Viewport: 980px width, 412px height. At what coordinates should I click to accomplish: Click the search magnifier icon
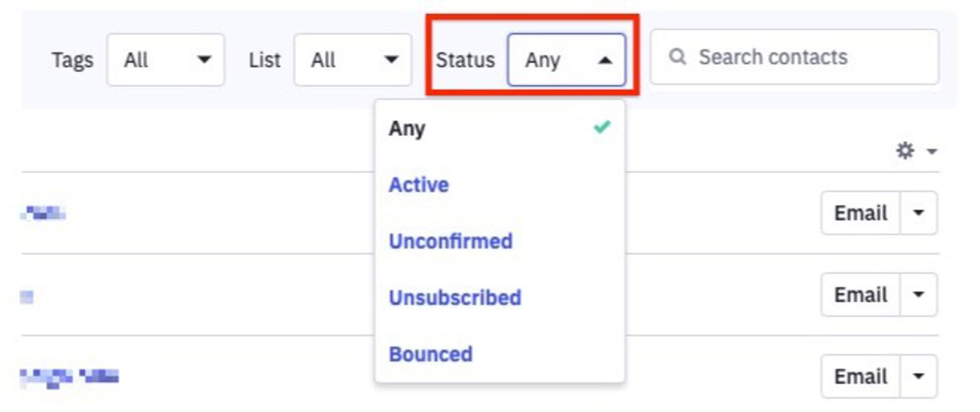[x=677, y=56]
